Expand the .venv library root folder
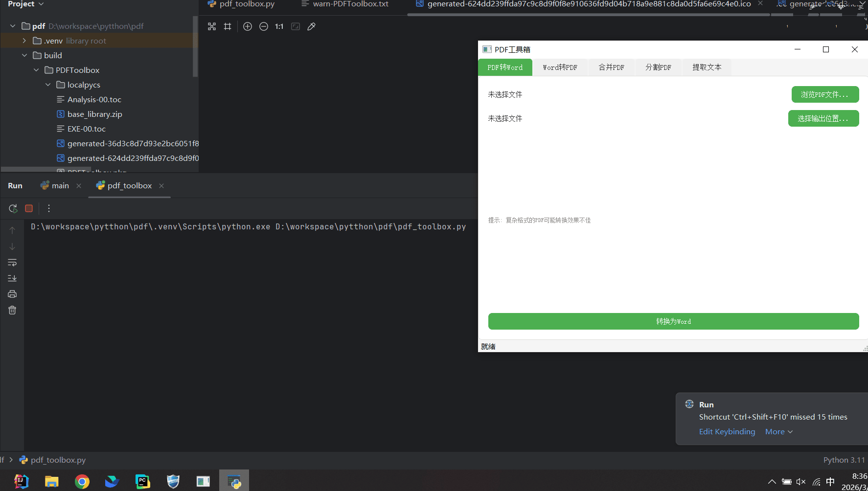Image resolution: width=868 pixels, height=491 pixels. 24,41
